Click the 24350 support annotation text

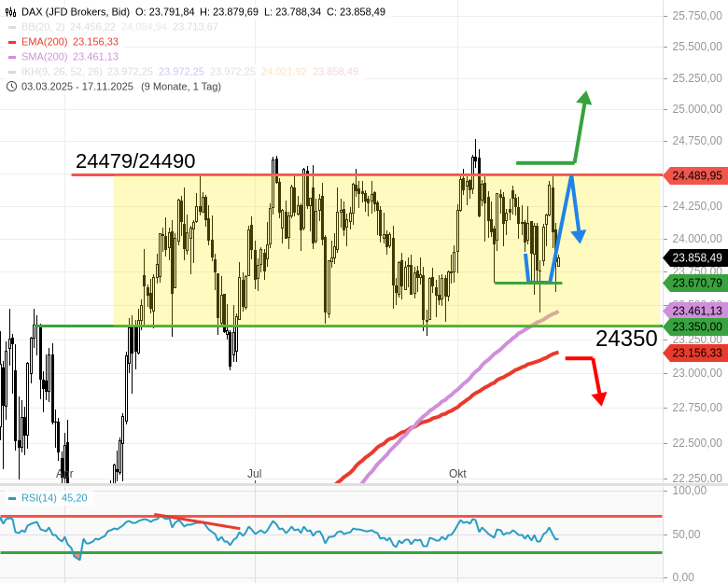click(x=626, y=339)
